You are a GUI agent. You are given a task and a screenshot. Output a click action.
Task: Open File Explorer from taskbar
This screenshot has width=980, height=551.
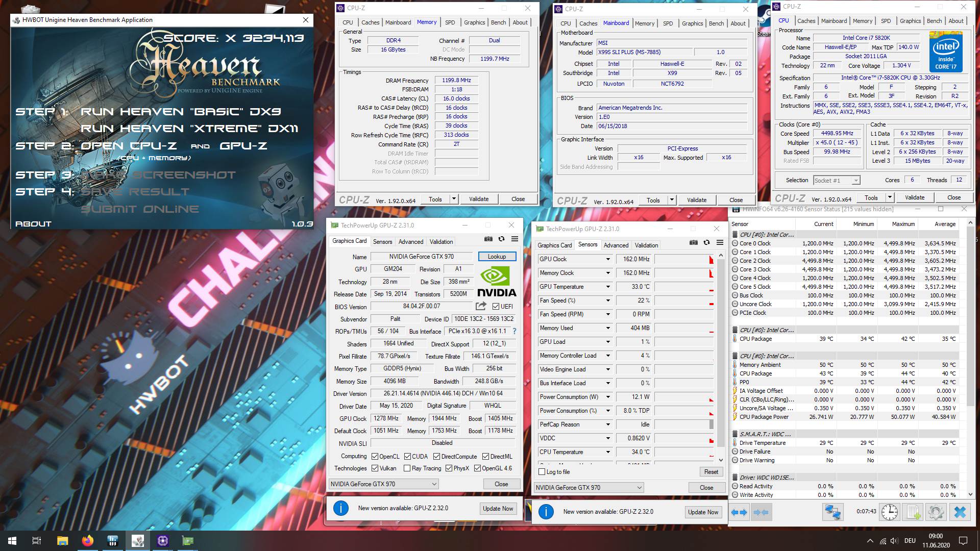tap(62, 541)
